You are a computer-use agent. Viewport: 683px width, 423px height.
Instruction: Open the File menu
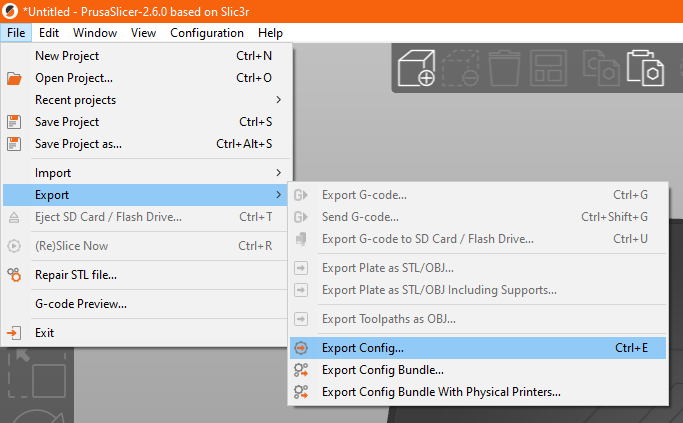16,33
